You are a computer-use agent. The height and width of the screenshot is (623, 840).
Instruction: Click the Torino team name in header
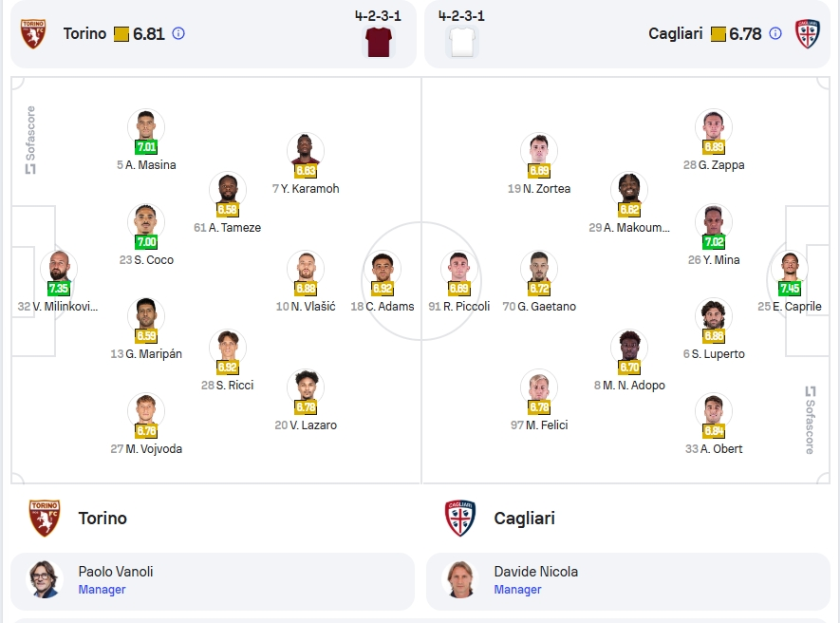tap(84, 34)
